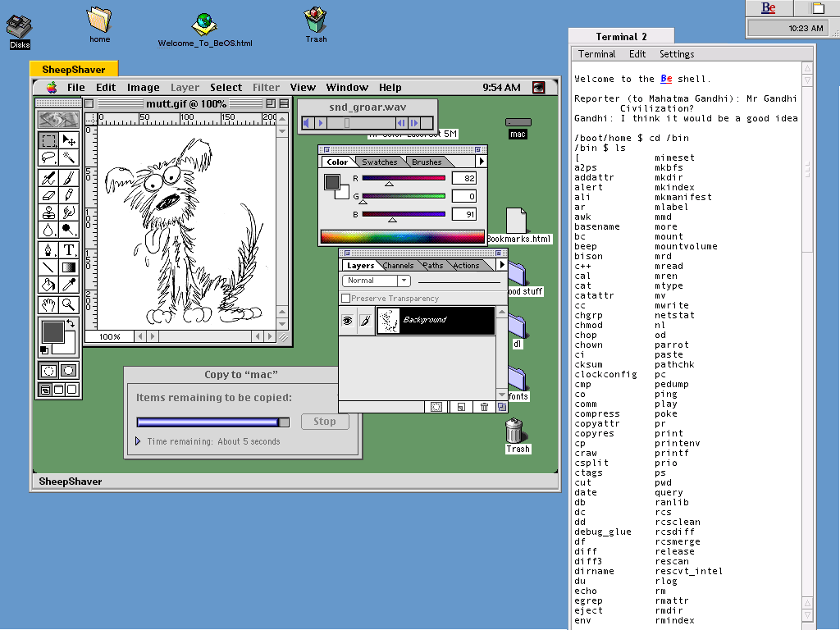
Task: Activate the Eyedropper tool
Action: (69, 285)
